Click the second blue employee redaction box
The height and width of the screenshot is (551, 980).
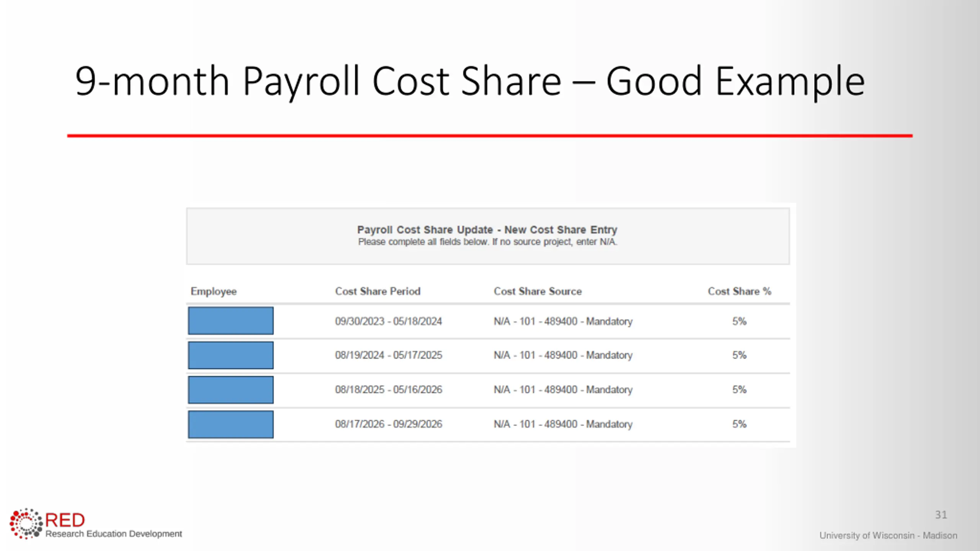(230, 355)
